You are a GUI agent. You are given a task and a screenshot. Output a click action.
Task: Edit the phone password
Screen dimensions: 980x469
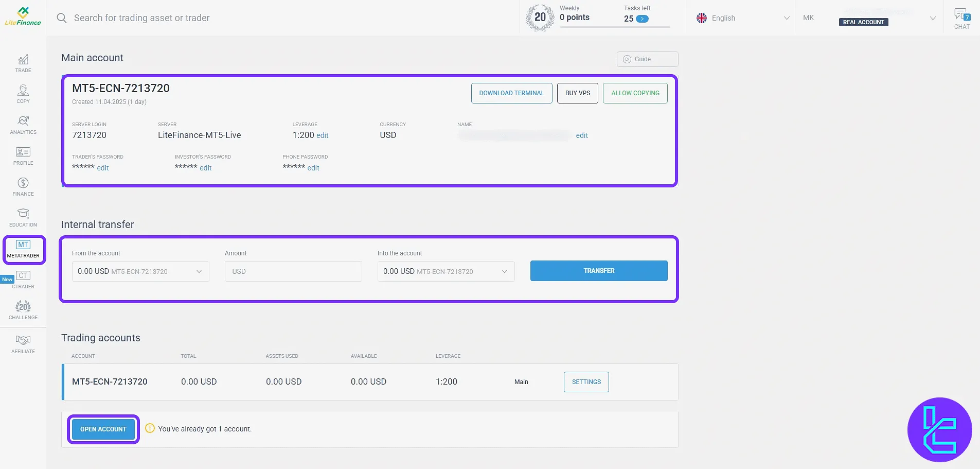click(313, 168)
